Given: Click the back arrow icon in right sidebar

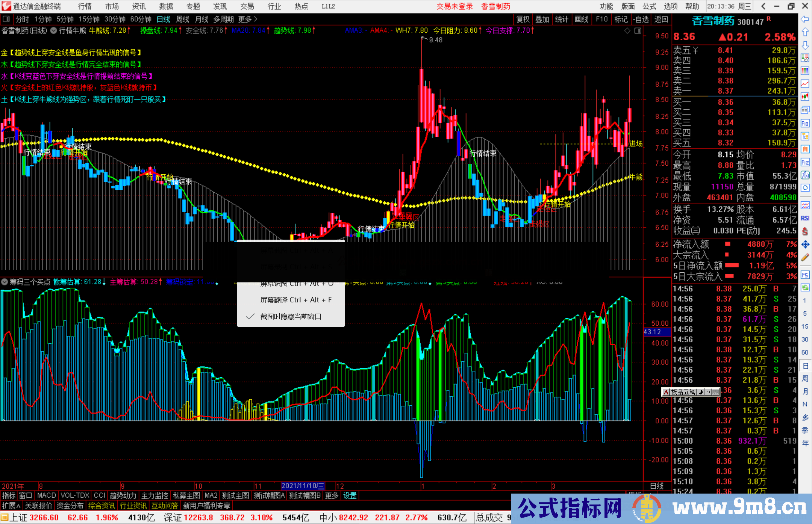Looking at the screenshot, I should pyautogui.click(x=805, y=19).
